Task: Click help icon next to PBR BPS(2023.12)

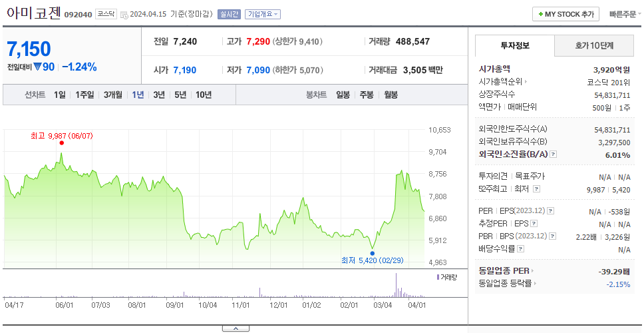Action: click(553, 236)
